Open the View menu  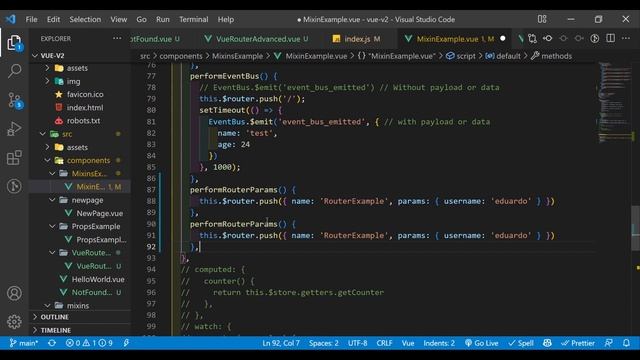tap(118, 19)
